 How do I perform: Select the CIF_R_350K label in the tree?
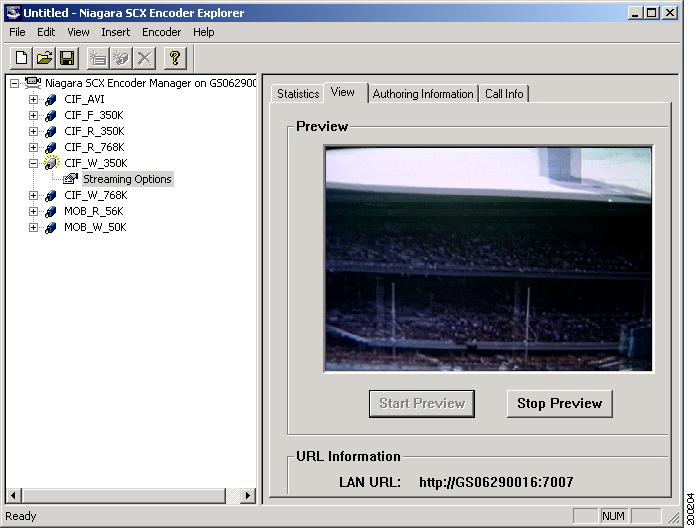tap(94, 131)
